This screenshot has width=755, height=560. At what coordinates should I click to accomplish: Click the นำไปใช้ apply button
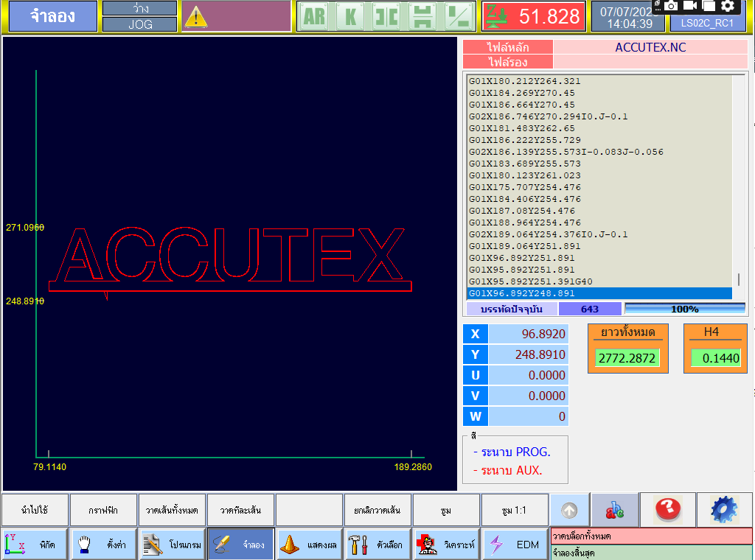[35, 510]
